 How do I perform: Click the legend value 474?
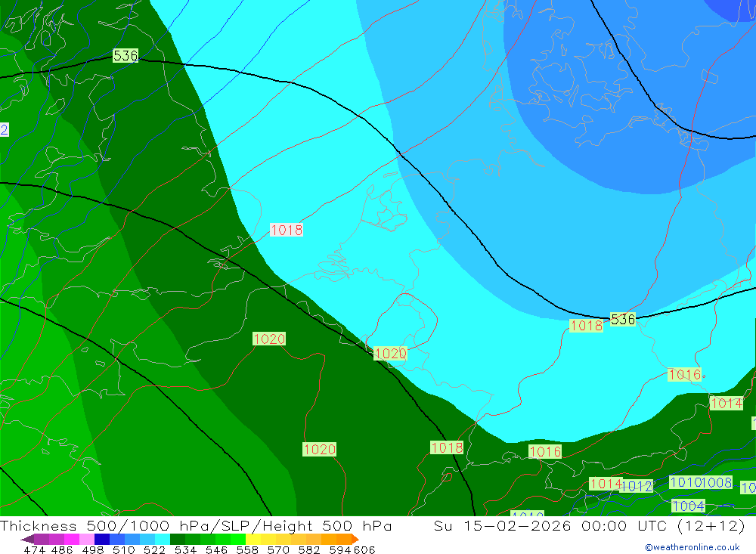tap(34, 550)
